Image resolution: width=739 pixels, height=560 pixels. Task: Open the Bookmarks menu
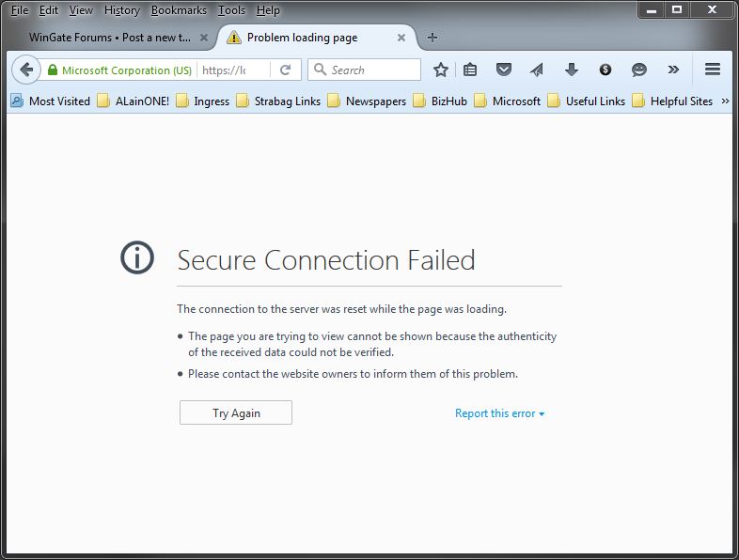coord(179,10)
